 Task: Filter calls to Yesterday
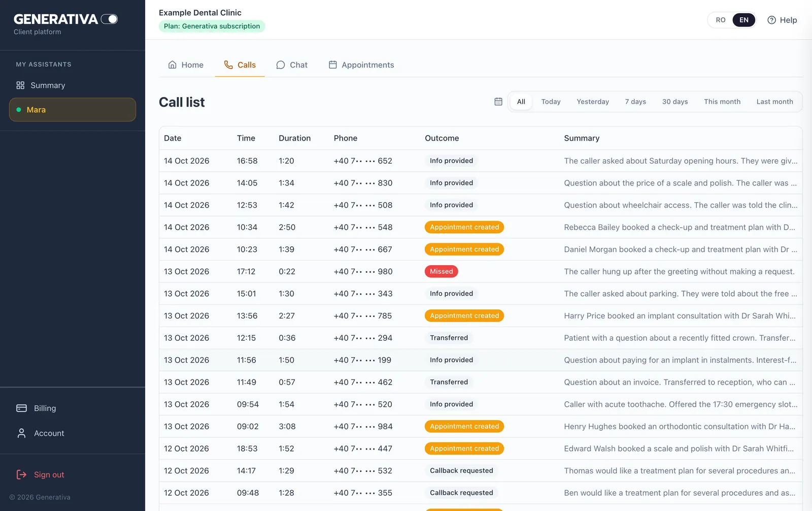[x=593, y=102]
